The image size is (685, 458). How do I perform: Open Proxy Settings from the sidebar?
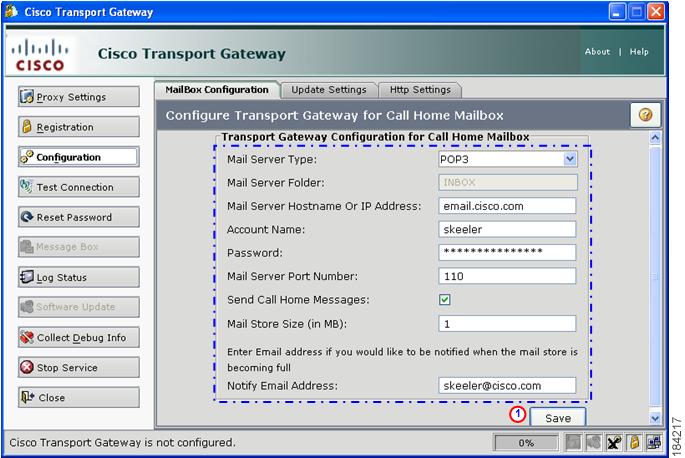point(79,97)
